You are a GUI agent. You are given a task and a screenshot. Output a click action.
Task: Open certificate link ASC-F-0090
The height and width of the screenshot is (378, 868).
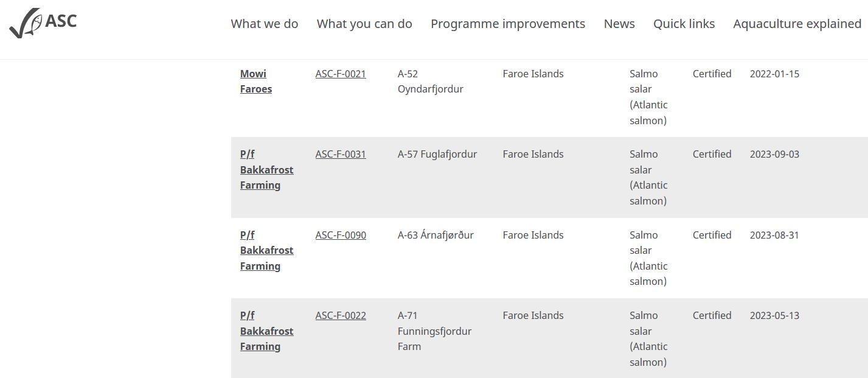tap(341, 236)
